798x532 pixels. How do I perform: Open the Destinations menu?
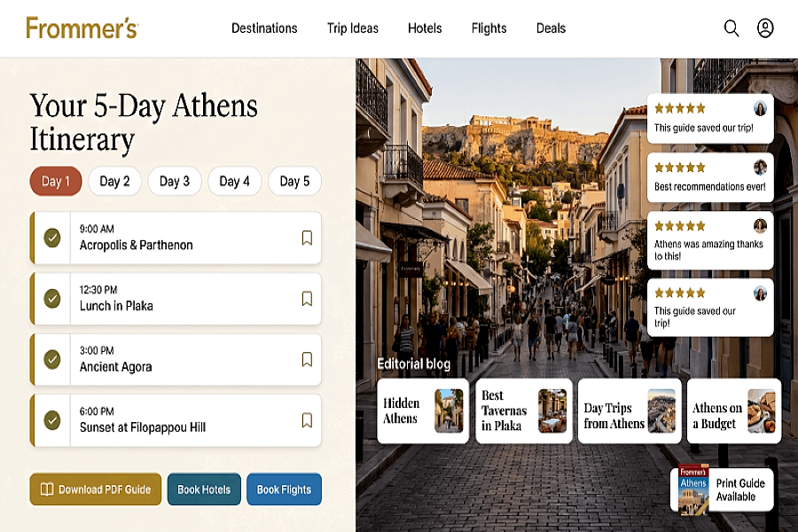tap(264, 28)
